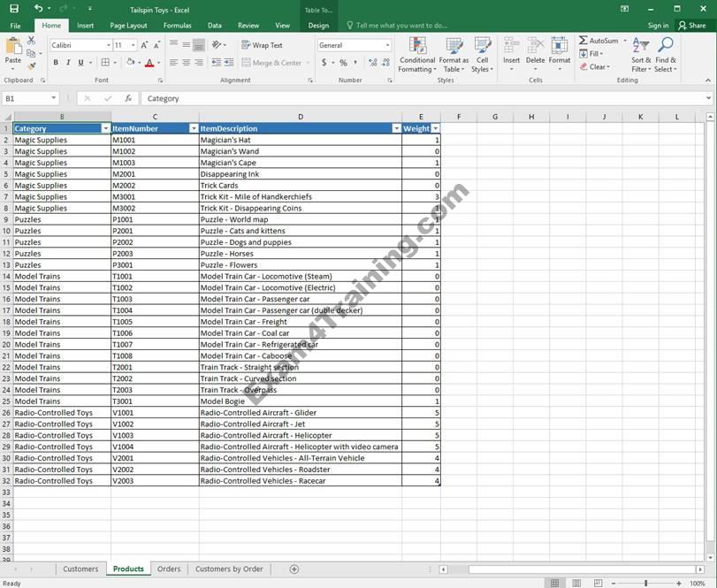Switch to the Customers by Order sheet
Screen dimensions: 717x588
coord(229,569)
